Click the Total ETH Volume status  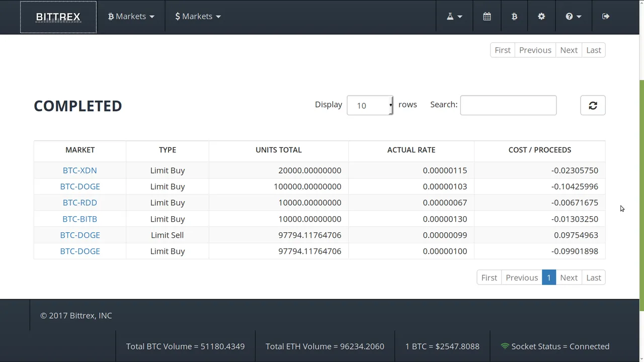pyautogui.click(x=325, y=346)
